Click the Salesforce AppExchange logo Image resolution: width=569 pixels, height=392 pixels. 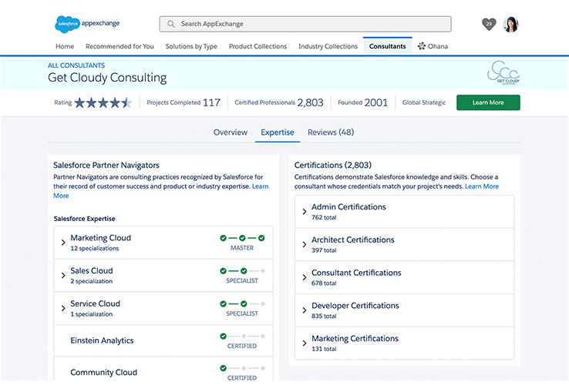click(x=87, y=24)
